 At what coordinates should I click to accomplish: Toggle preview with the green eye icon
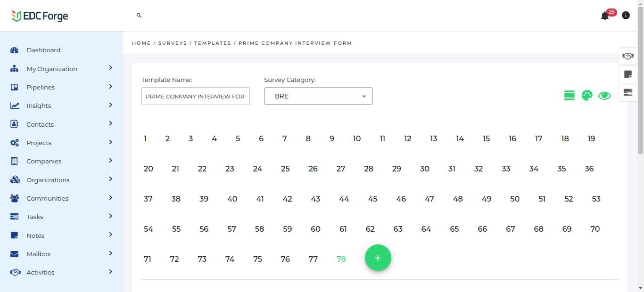[604, 96]
